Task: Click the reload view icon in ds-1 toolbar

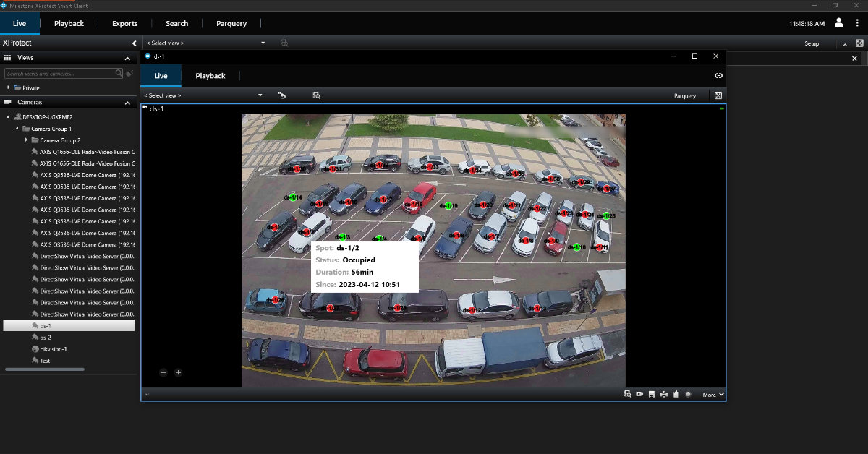Action: point(282,95)
